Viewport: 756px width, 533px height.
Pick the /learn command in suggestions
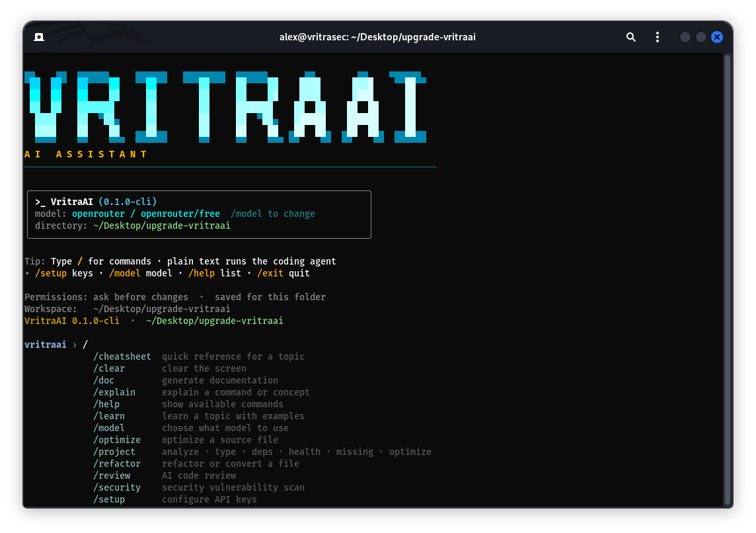coord(109,416)
